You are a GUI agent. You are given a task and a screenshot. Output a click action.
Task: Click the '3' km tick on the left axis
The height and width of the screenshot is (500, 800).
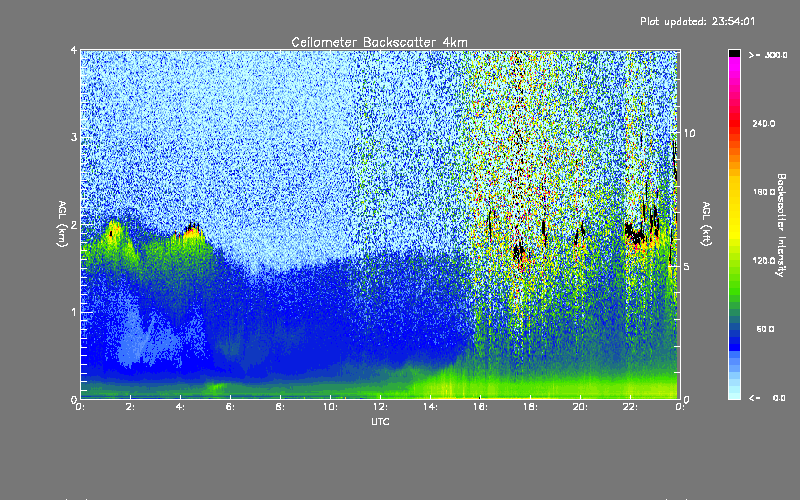pos(74,137)
